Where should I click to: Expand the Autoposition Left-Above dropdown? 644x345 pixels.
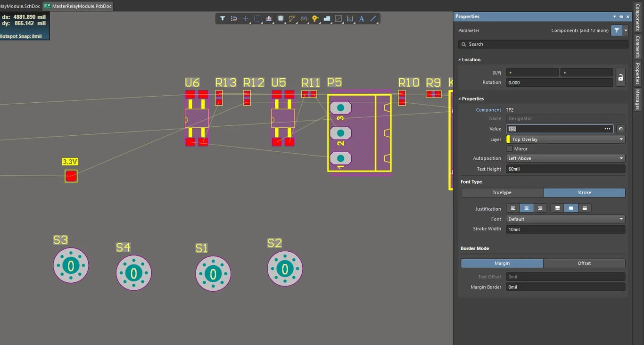point(566,158)
